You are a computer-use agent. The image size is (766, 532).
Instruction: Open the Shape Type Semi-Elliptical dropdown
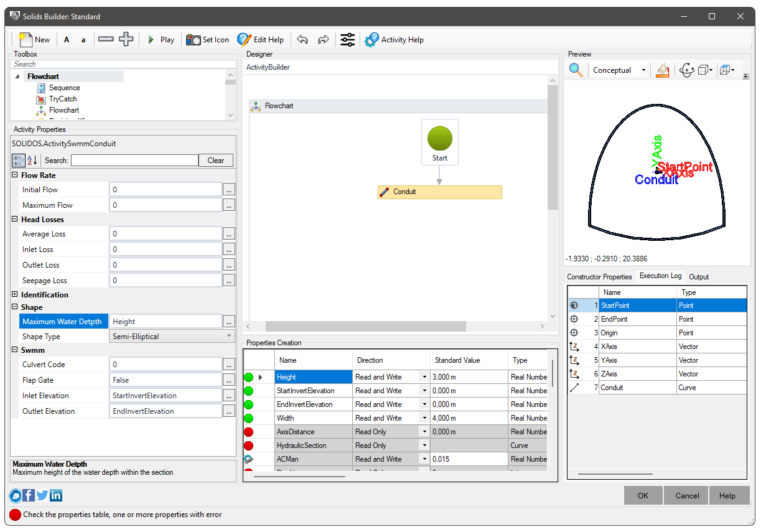coord(172,337)
